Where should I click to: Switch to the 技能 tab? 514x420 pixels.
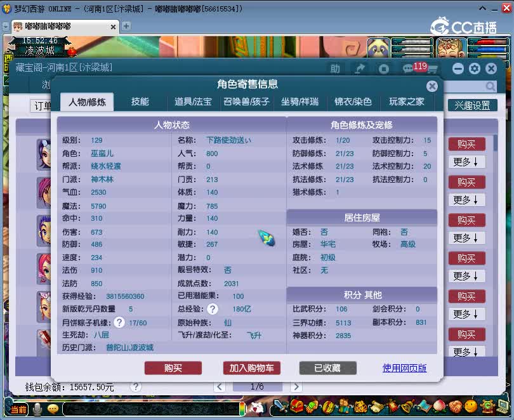point(140,102)
